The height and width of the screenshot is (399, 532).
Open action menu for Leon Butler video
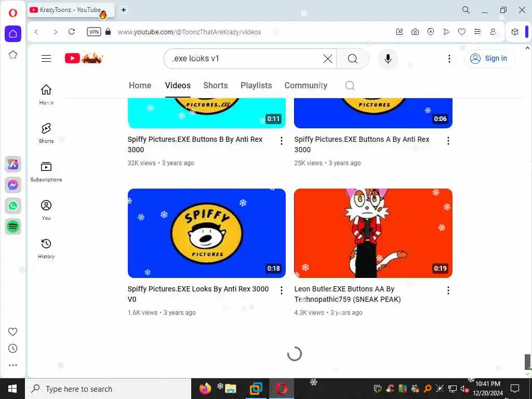tap(448, 290)
